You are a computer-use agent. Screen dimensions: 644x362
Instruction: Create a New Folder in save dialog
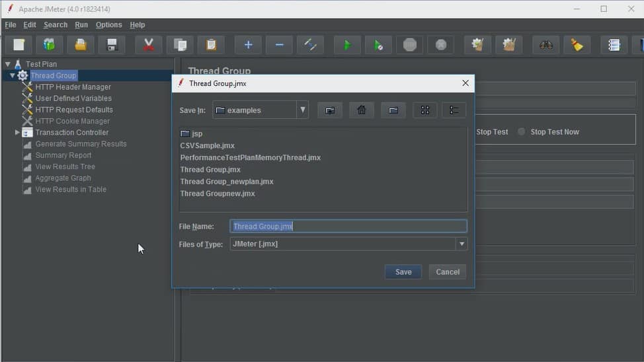[393, 110]
